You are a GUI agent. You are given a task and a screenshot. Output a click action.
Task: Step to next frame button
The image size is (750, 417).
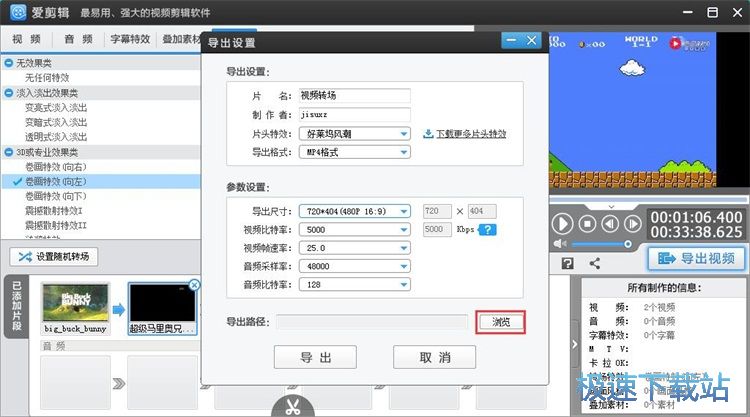coord(633,224)
